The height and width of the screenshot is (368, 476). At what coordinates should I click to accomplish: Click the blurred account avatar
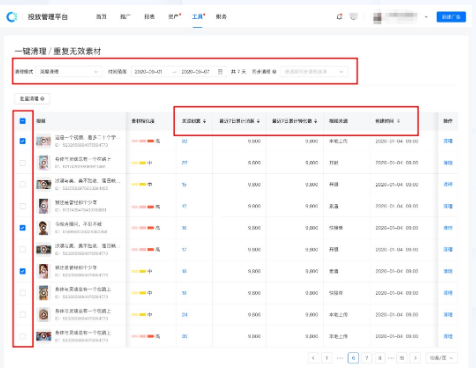coord(377,17)
